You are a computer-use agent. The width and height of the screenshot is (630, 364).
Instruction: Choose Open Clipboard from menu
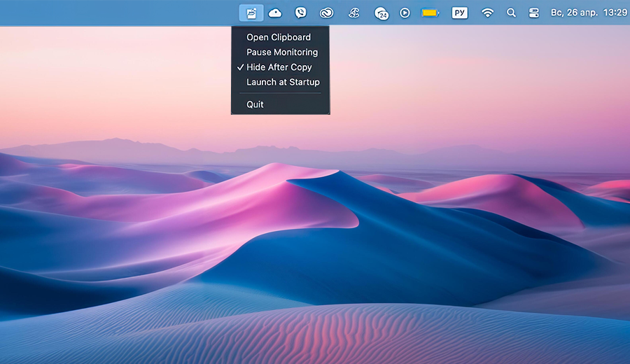pos(281,37)
